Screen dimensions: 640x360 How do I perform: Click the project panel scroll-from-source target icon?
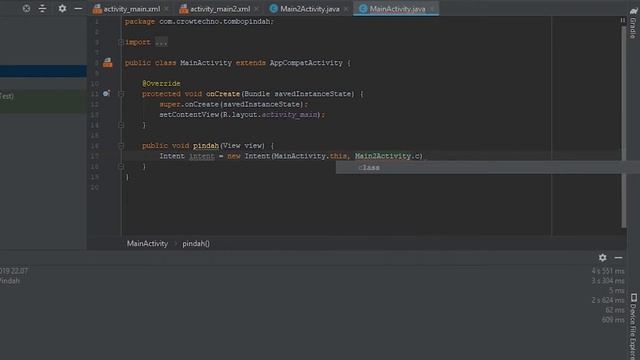26,8
